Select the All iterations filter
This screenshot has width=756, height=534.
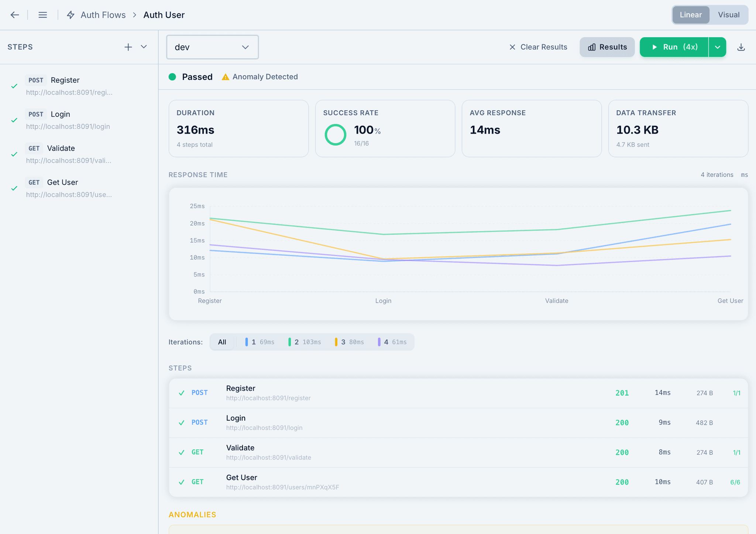click(222, 342)
